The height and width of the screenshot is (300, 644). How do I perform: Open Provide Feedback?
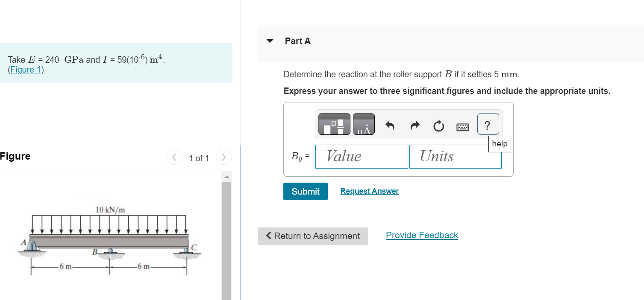(x=421, y=235)
